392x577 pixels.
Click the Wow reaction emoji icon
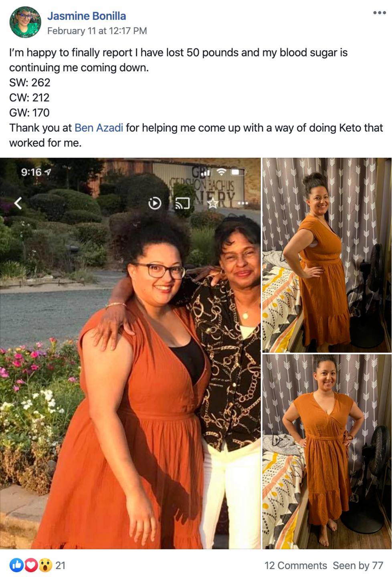(x=45, y=565)
